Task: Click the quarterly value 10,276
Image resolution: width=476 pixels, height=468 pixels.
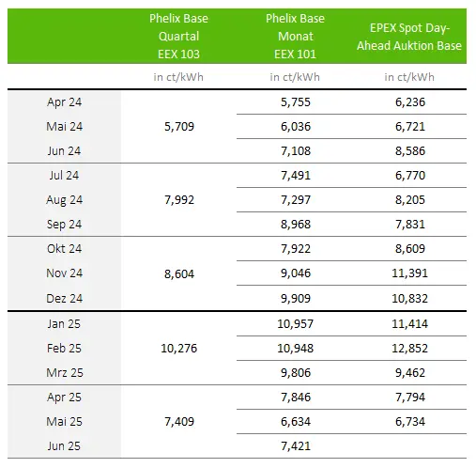Action: [x=179, y=349]
